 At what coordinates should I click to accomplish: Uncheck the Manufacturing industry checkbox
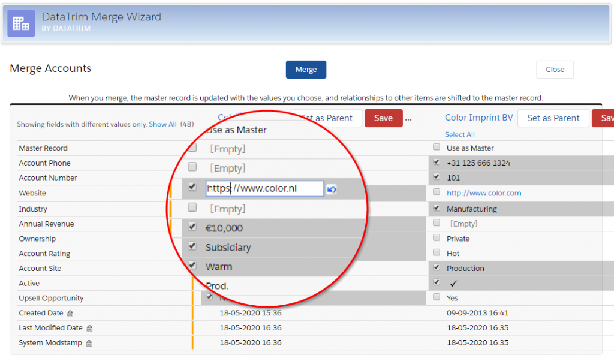pos(437,209)
